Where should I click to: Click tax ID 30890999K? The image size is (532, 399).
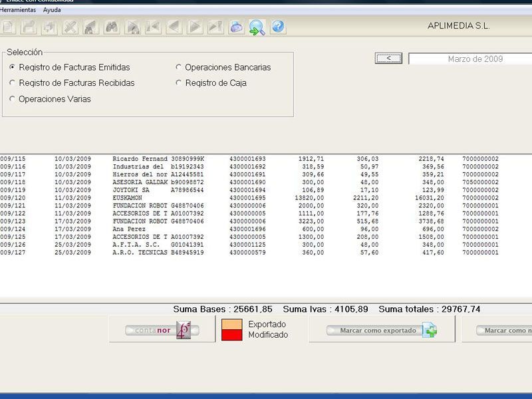[188, 159]
